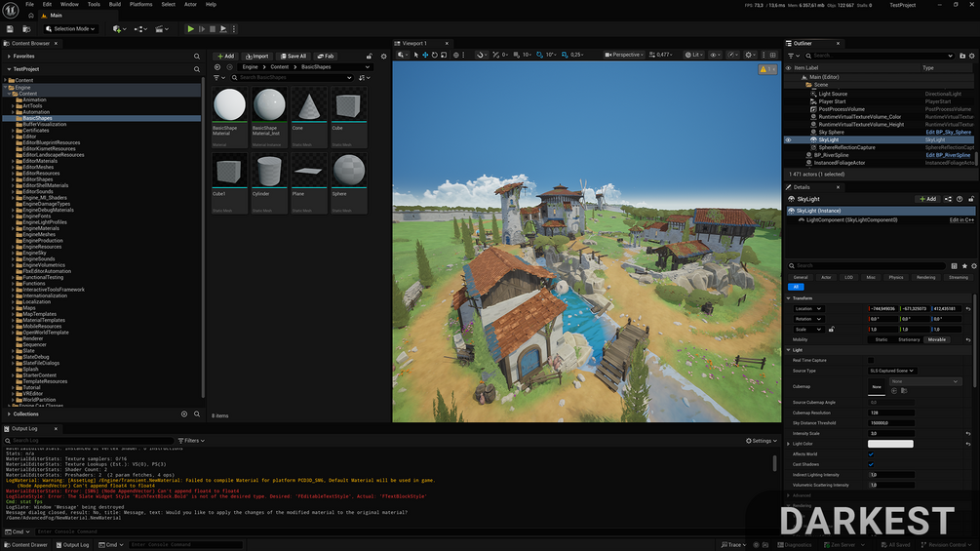The image size is (980, 551).
Task: Select the Physics filter in Details
Action: coord(896,277)
